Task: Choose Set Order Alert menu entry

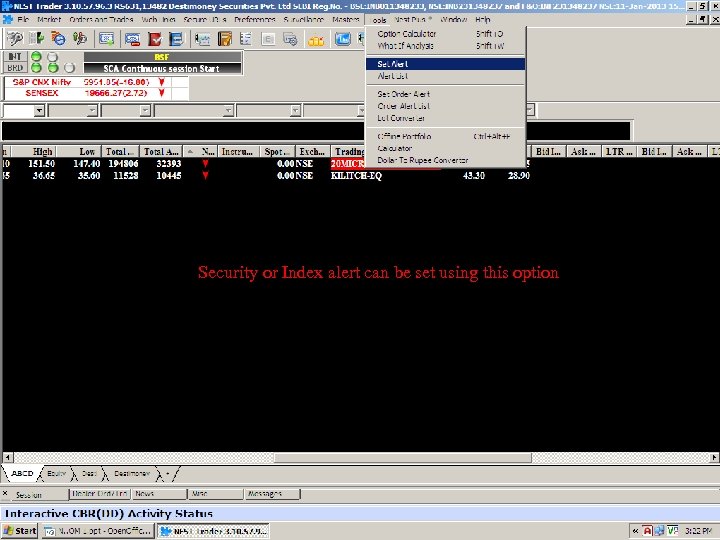Action: [x=445, y=94]
